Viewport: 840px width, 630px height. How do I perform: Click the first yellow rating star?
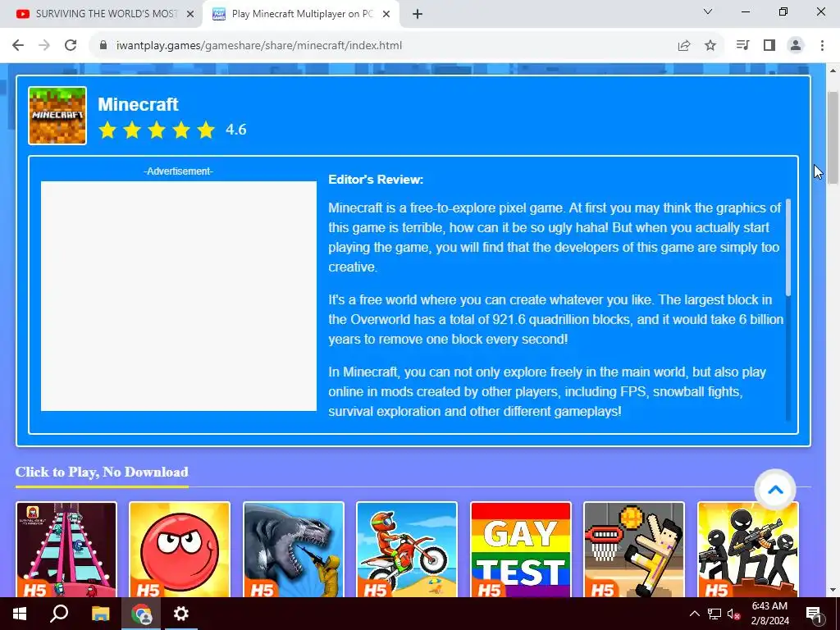click(x=107, y=130)
